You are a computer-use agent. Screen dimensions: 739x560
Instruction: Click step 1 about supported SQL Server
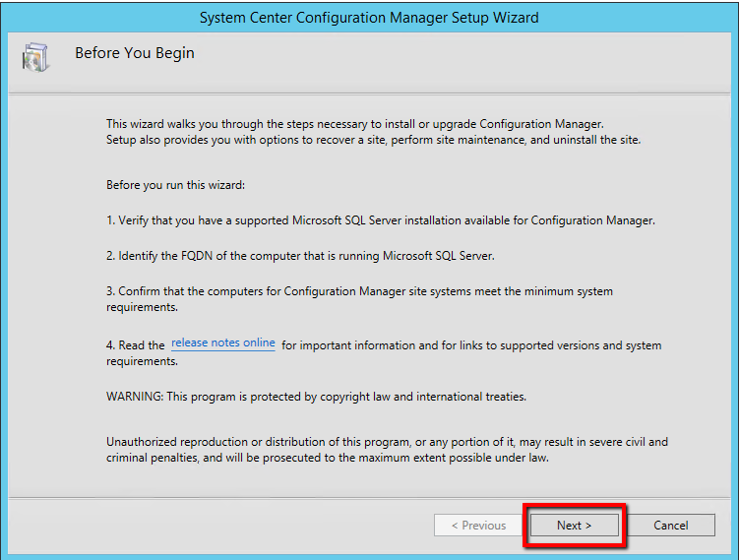coord(380,220)
